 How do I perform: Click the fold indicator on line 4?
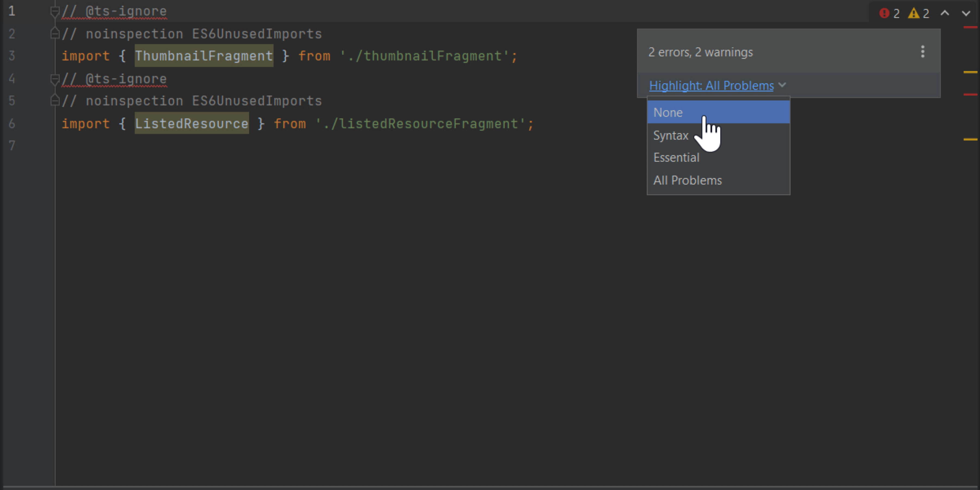point(53,78)
